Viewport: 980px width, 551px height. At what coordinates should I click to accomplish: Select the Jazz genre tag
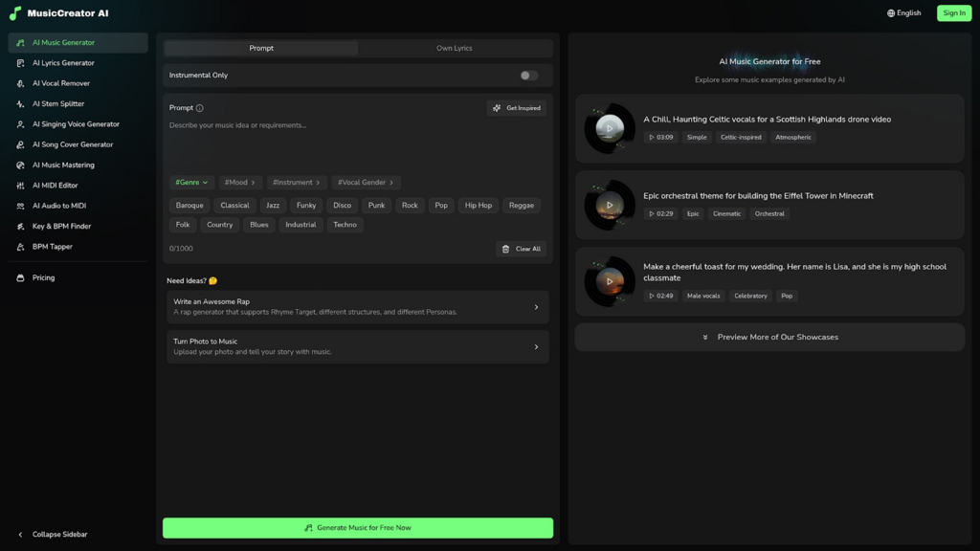tap(273, 206)
